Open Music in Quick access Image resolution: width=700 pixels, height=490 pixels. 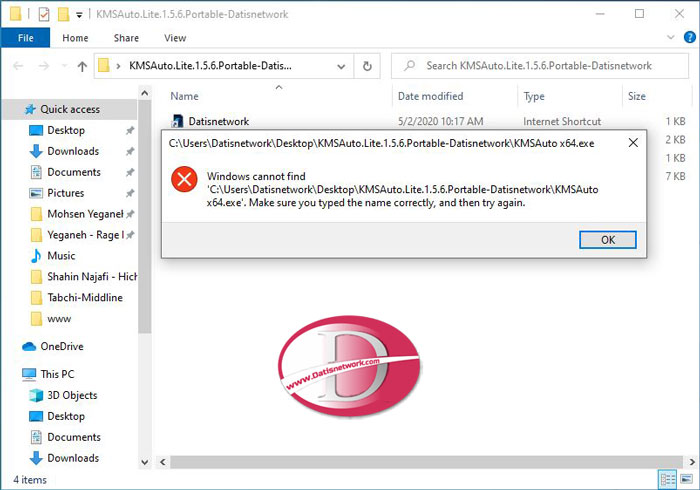coord(61,256)
